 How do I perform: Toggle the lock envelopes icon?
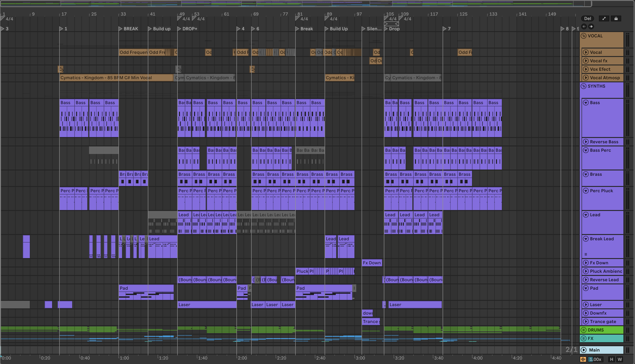click(616, 18)
